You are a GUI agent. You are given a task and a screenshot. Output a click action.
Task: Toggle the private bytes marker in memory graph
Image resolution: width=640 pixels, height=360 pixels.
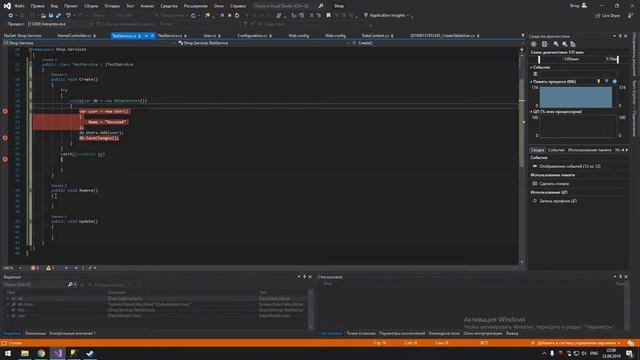pyautogui.click(x=614, y=82)
